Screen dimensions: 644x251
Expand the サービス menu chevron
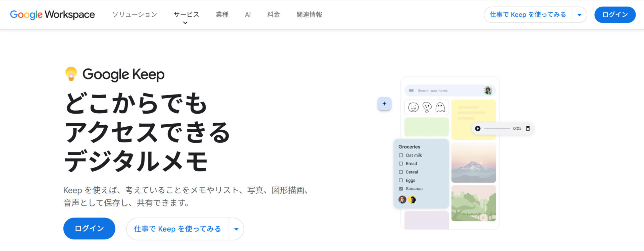click(185, 23)
